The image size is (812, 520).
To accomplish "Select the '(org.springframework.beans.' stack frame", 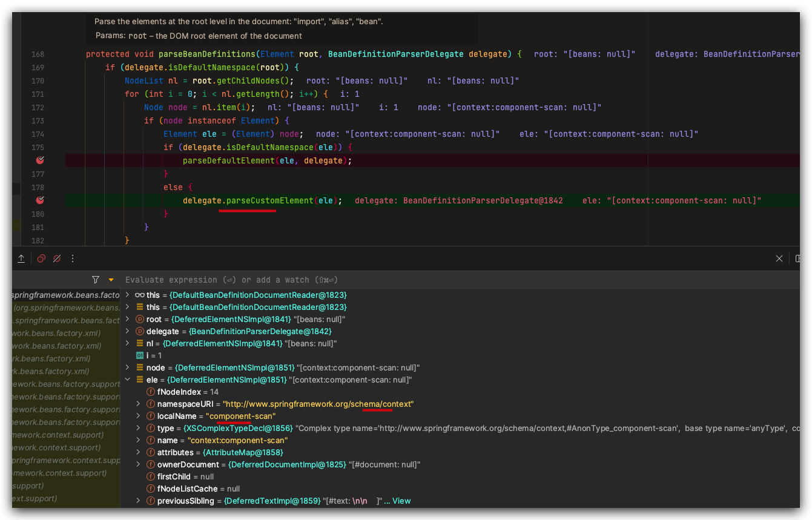I will coord(66,308).
